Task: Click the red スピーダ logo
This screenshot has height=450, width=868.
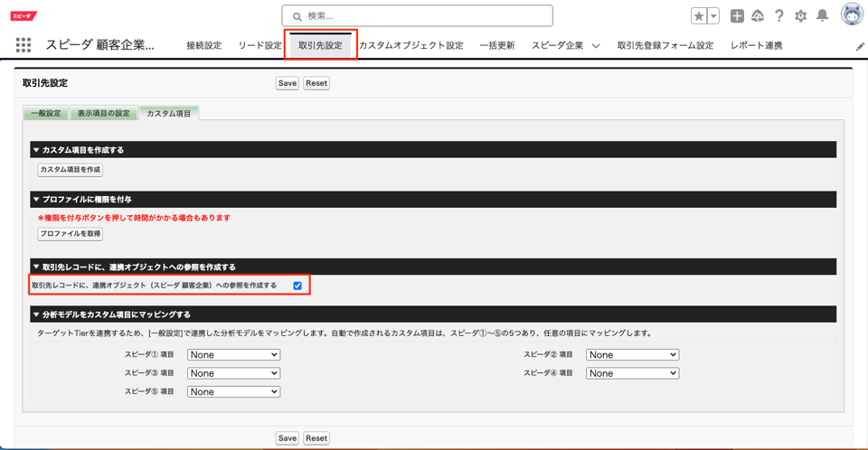Action: click(24, 16)
